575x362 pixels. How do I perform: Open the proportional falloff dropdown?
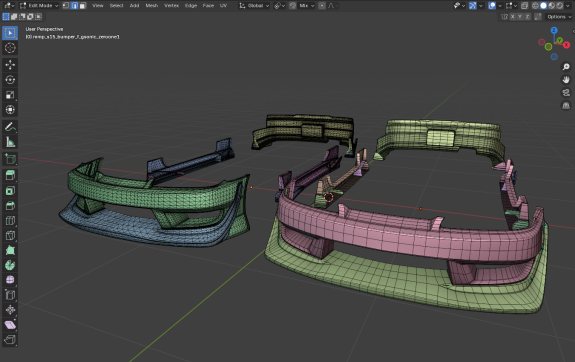tap(333, 6)
